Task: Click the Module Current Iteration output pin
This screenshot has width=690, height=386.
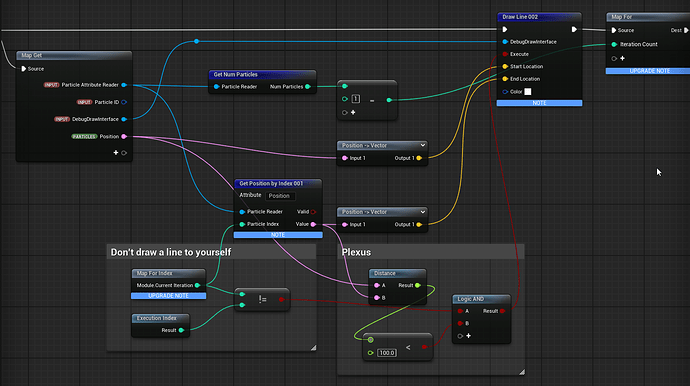Action: [x=198, y=285]
